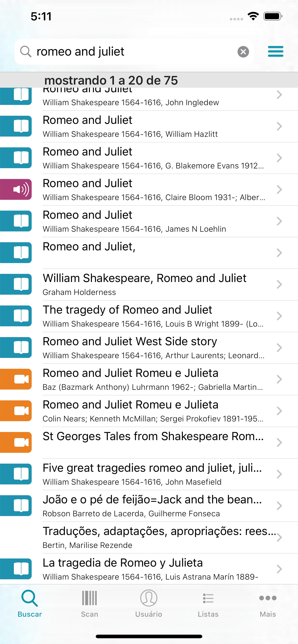Open 'João e o pé de feijão' title

(152, 500)
